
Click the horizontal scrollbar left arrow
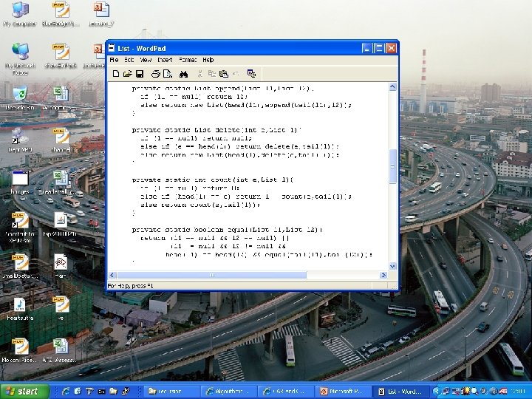click(112, 275)
